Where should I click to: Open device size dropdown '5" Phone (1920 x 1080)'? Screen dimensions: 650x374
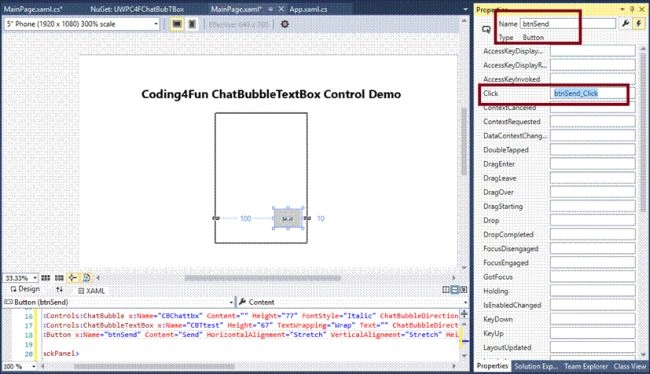tap(82, 24)
